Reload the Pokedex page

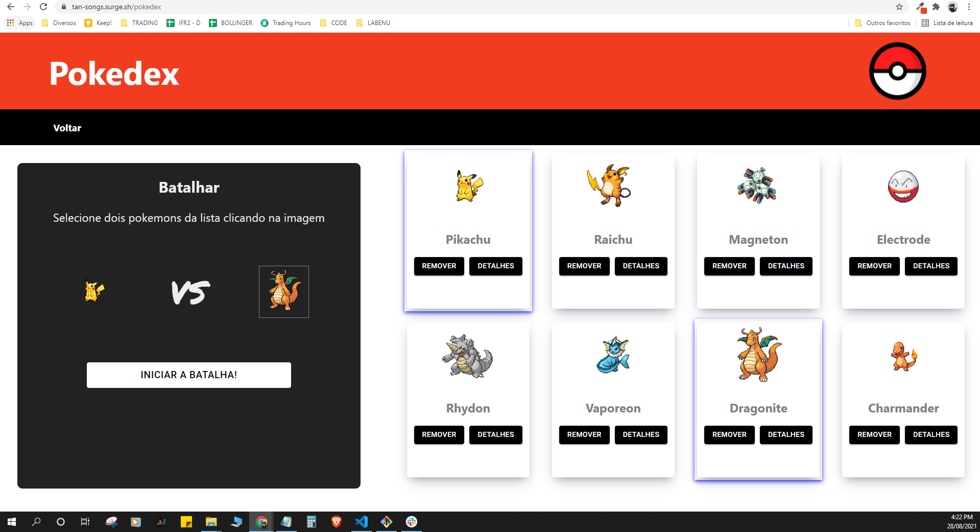(43, 7)
